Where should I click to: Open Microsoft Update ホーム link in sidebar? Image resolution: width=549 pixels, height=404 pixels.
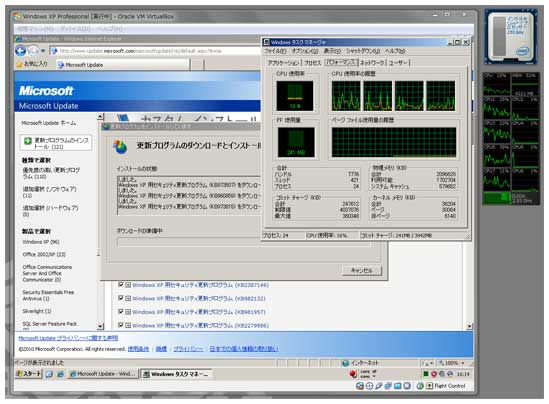[48, 123]
